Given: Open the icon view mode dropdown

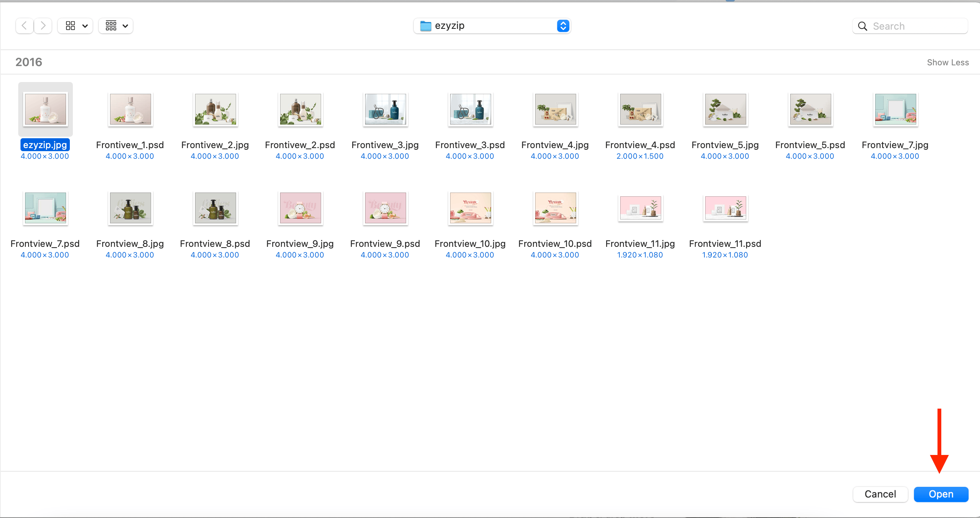Looking at the screenshot, I should point(75,26).
